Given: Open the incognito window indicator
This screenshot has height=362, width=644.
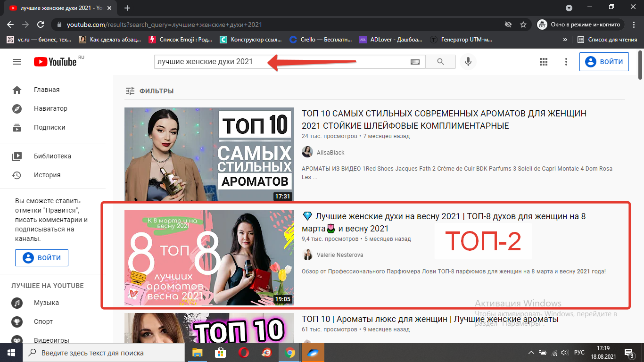Looking at the screenshot, I should coord(580,25).
